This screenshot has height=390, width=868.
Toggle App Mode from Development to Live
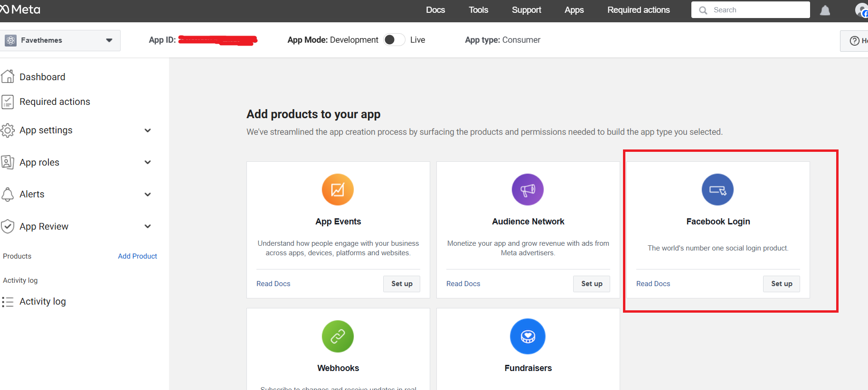pyautogui.click(x=394, y=40)
